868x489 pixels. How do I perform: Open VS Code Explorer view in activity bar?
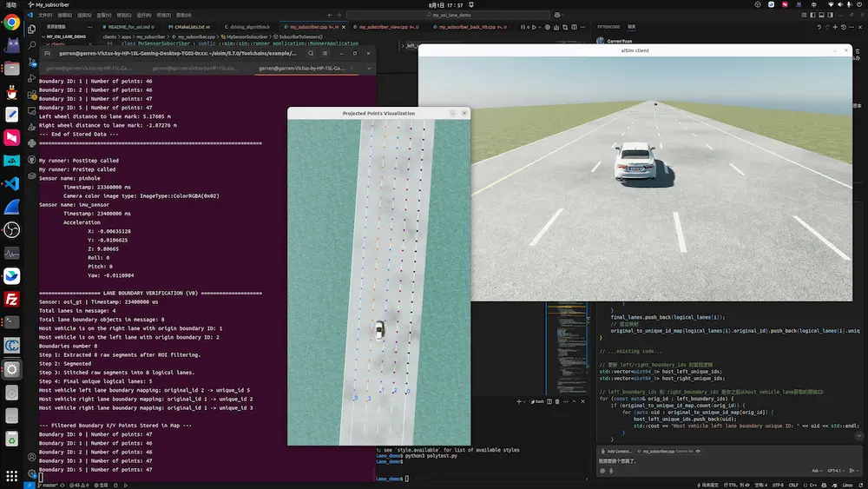pos(31,29)
